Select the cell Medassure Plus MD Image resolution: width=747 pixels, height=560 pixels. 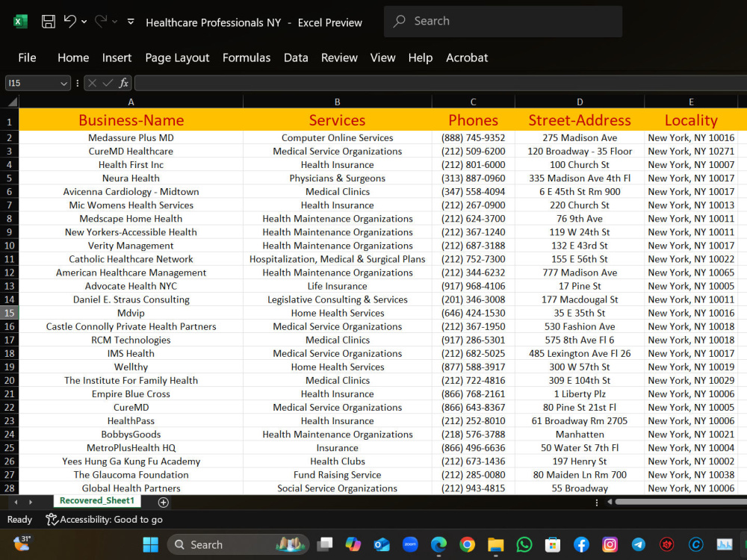[131, 137]
